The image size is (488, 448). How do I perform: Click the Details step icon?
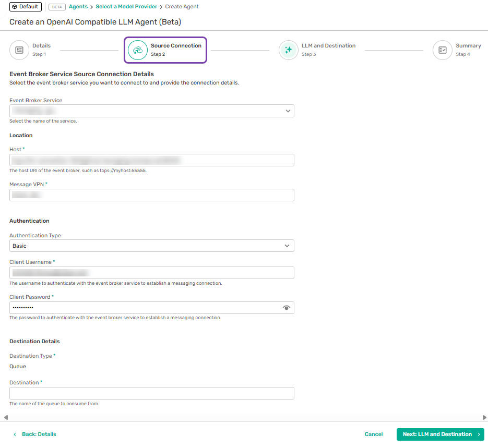(x=19, y=50)
